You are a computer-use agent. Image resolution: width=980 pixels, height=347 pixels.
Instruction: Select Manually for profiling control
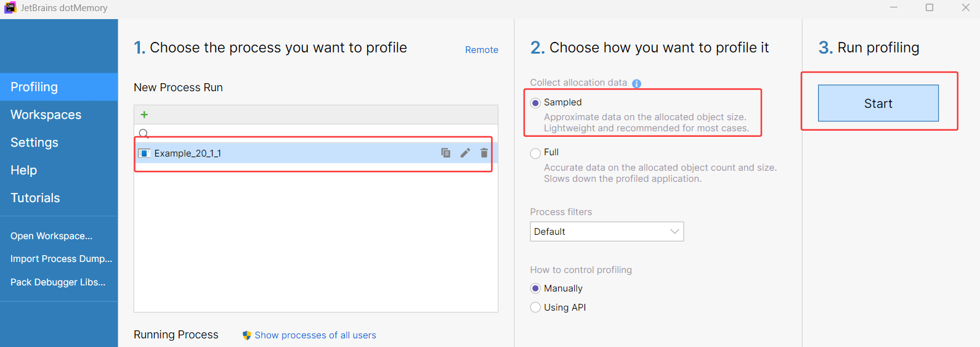535,288
